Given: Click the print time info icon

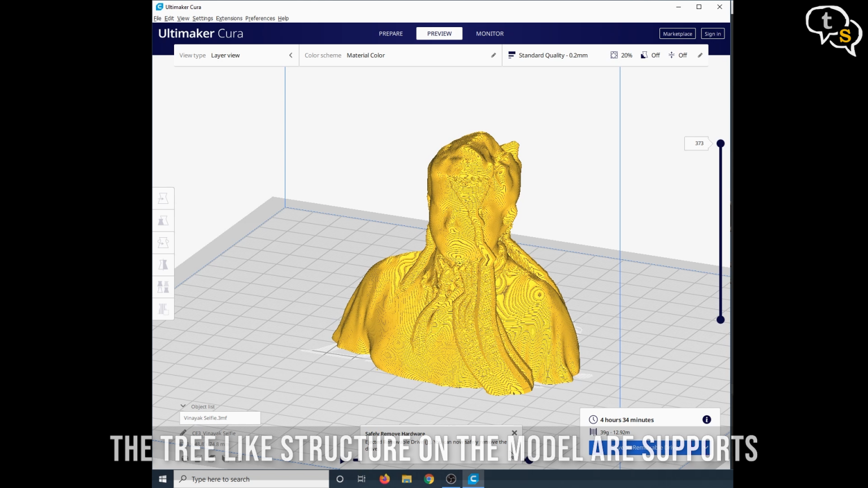Looking at the screenshot, I should 706,419.
